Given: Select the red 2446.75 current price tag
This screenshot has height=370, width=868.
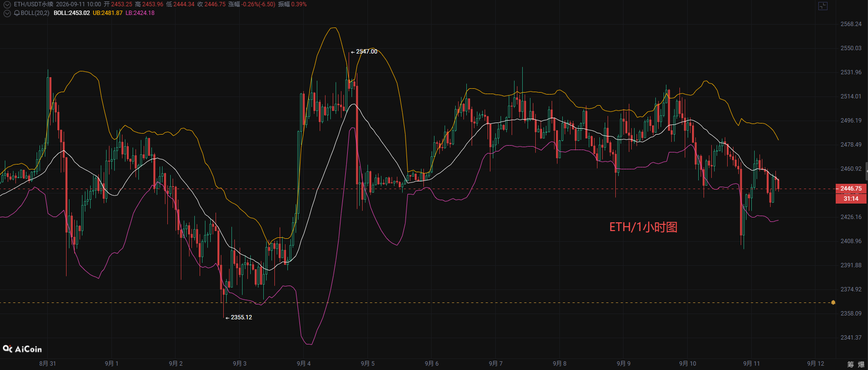Looking at the screenshot, I should coord(851,189).
